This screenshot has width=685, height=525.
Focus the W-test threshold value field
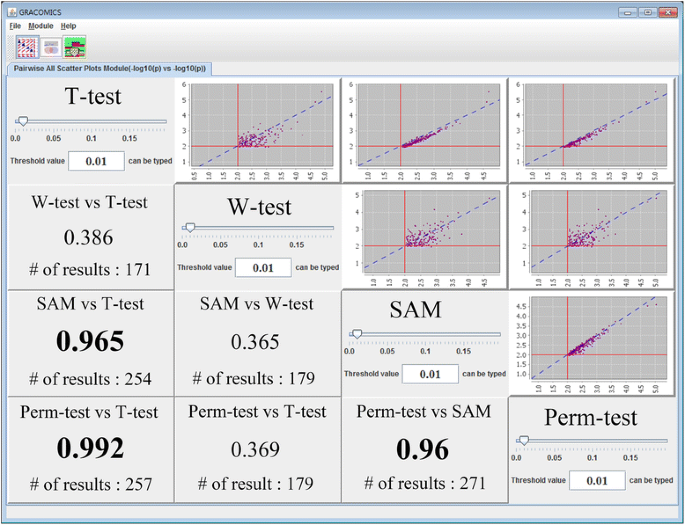click(263, 268)
